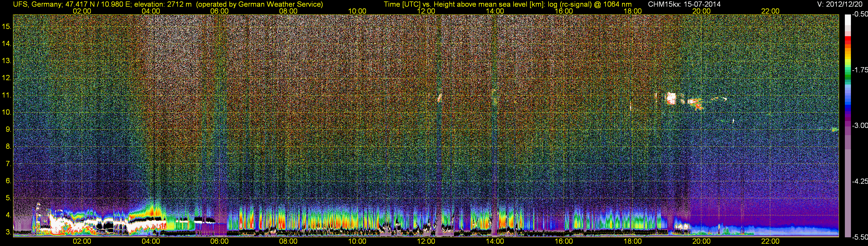Click the "02:00" label on the bottom time axis
The width and height of the screenshot is (868, 246).
coord(82,241)
